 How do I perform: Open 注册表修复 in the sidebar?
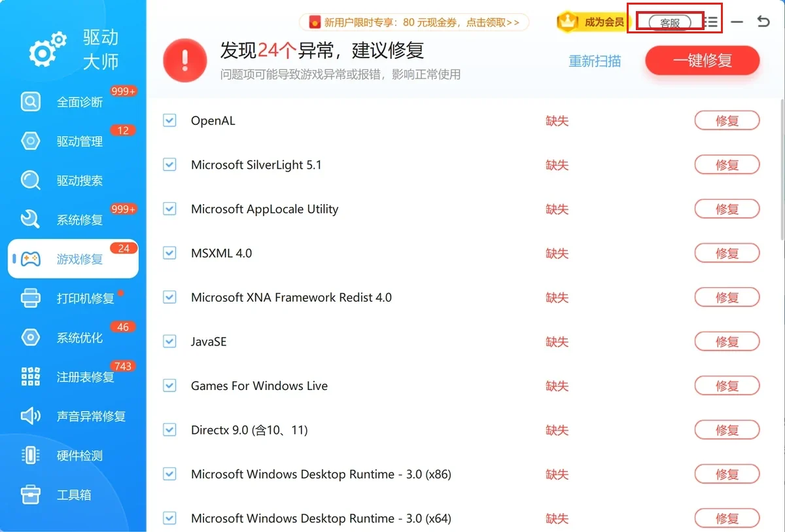point(73,377)
